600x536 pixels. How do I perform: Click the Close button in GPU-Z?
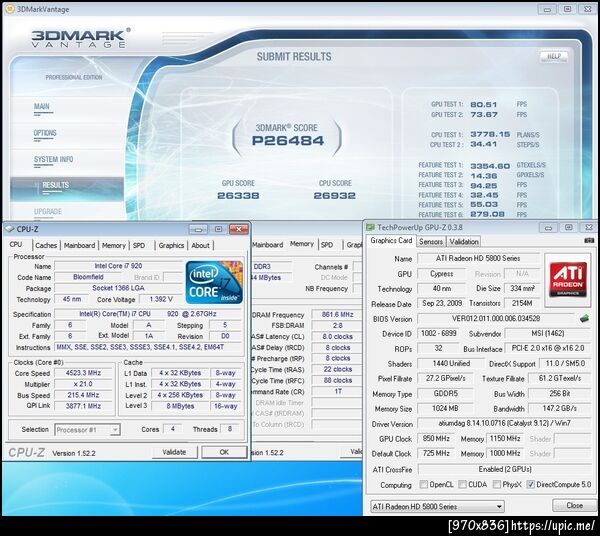click(x=574, y=505)
